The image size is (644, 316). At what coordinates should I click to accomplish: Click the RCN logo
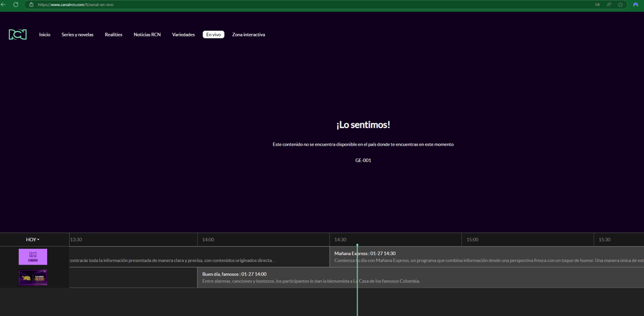[x=18, y=35]
